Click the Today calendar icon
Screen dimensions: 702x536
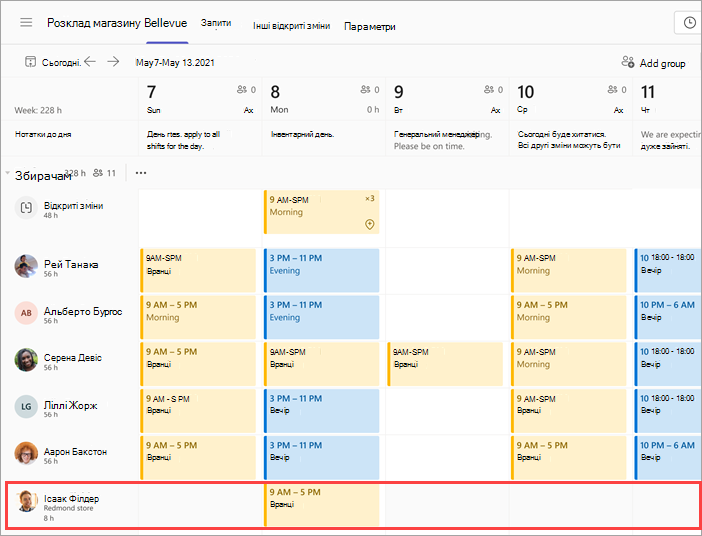pos(30,62)
